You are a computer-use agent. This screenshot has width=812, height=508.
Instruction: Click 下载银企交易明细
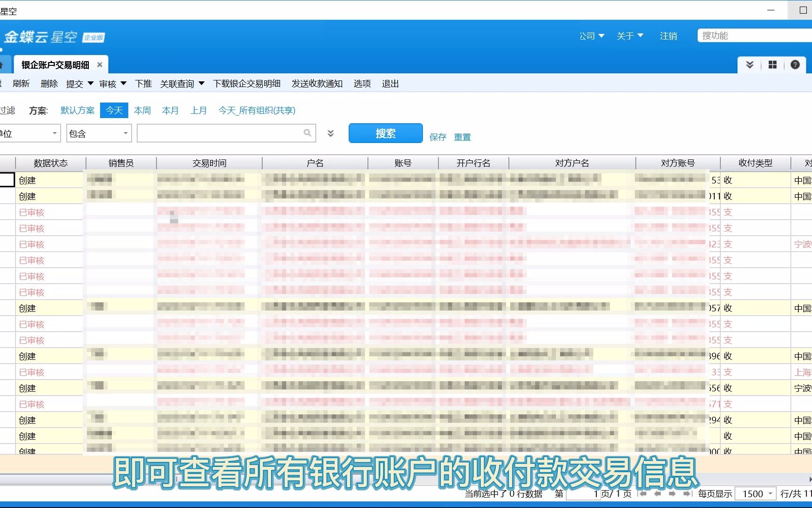pos(247,84)
